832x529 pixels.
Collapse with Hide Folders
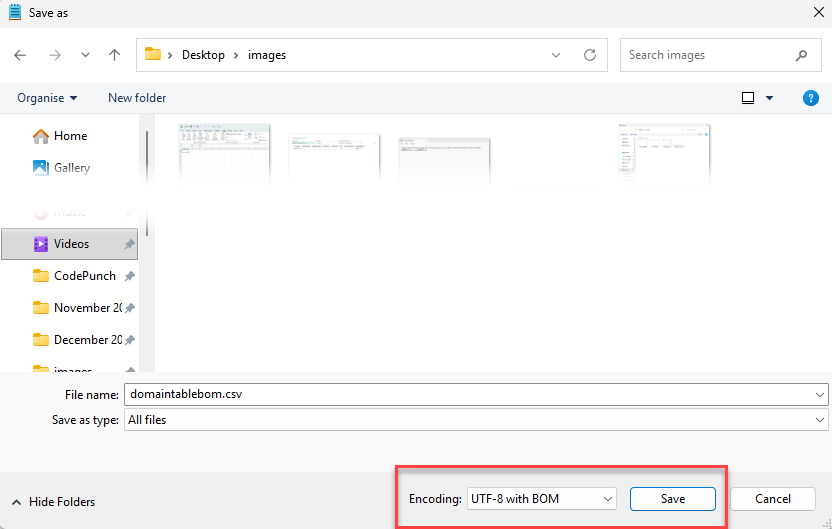pyautogui.click(x=53, y=502)
